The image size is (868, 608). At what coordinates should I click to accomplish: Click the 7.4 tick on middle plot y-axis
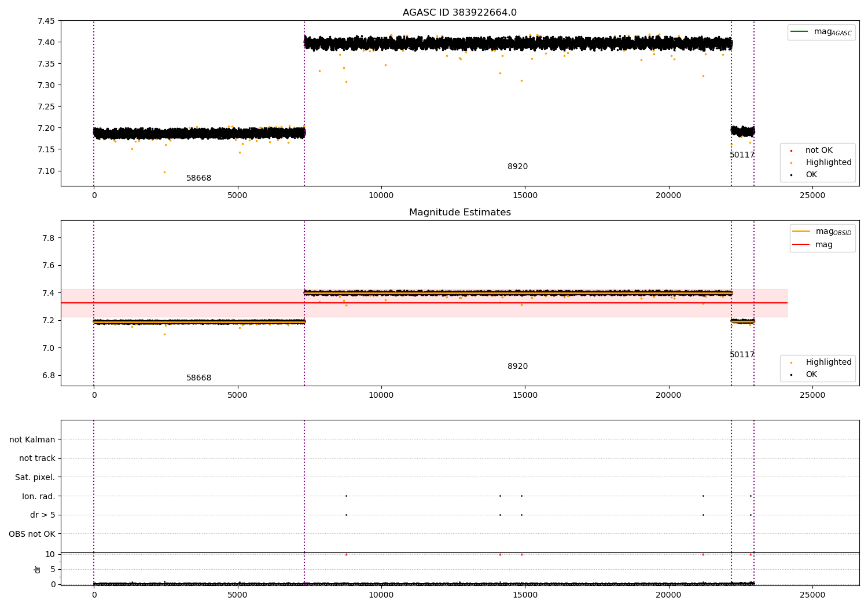coord(49,293)
